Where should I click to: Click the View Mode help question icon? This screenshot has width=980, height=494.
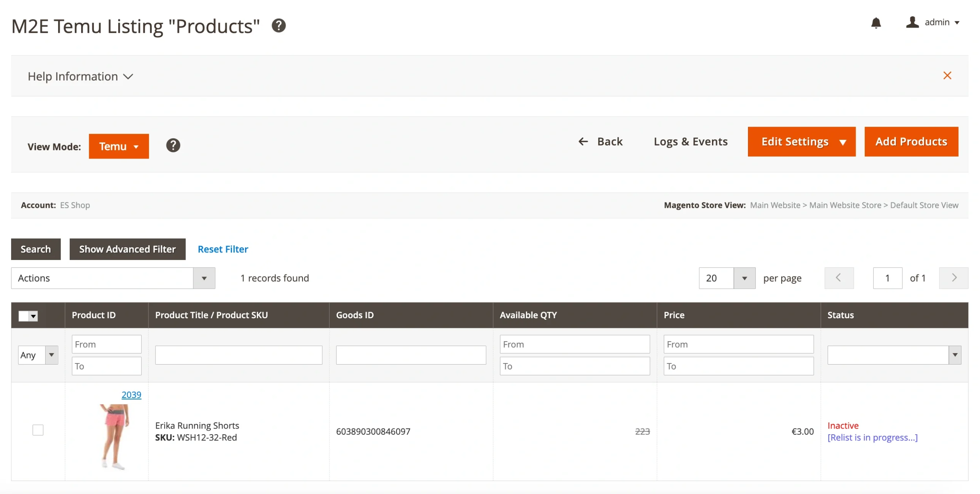tap(173, 146)
